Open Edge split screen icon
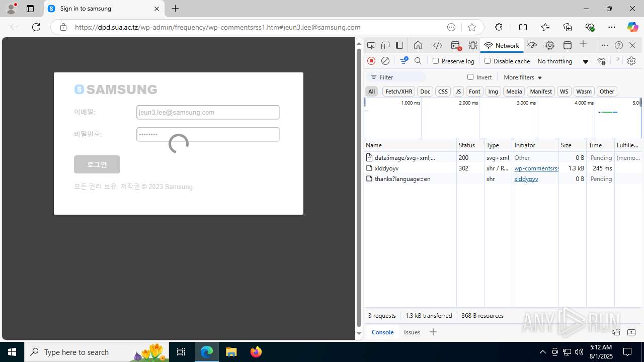This screenshot has height=362, width=644. pyautogui.click(x=523, y=27)
